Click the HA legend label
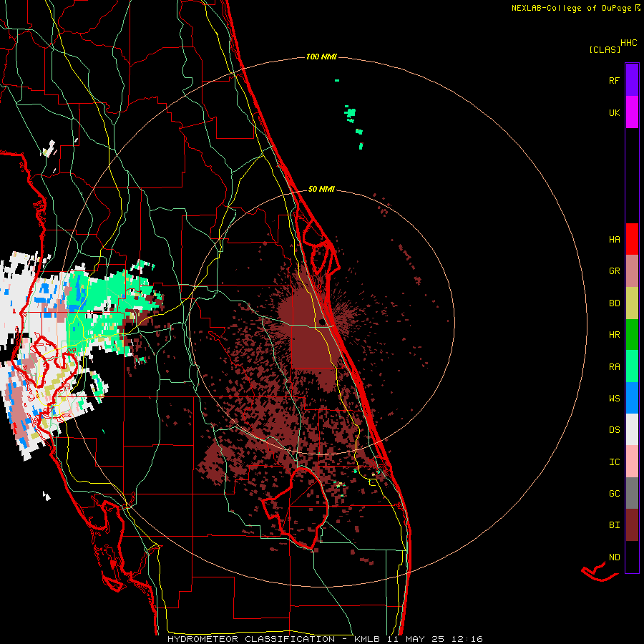The image size is (644, 644). 614,240
